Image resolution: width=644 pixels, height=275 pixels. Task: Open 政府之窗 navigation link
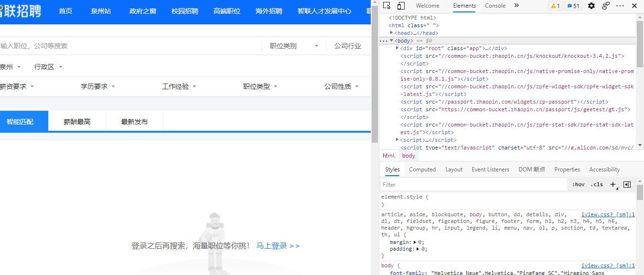click(143, 11)
